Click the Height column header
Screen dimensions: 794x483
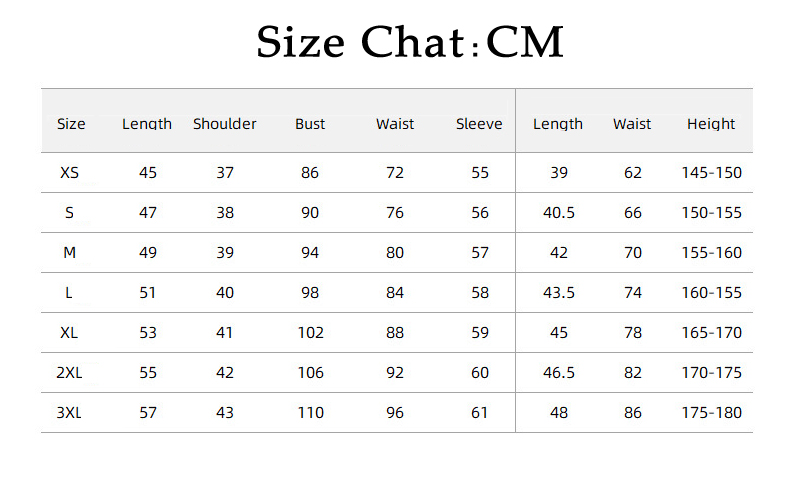tap(711, 124)
